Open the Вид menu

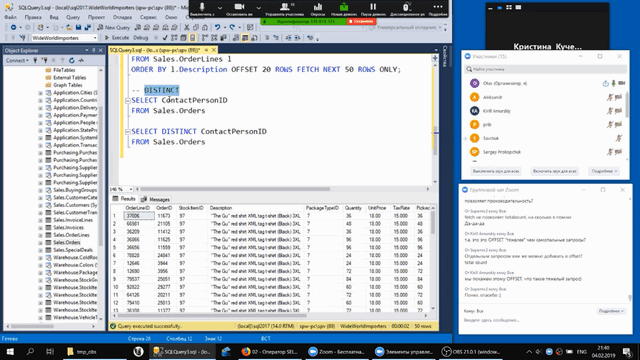click(x=54, y=17)
